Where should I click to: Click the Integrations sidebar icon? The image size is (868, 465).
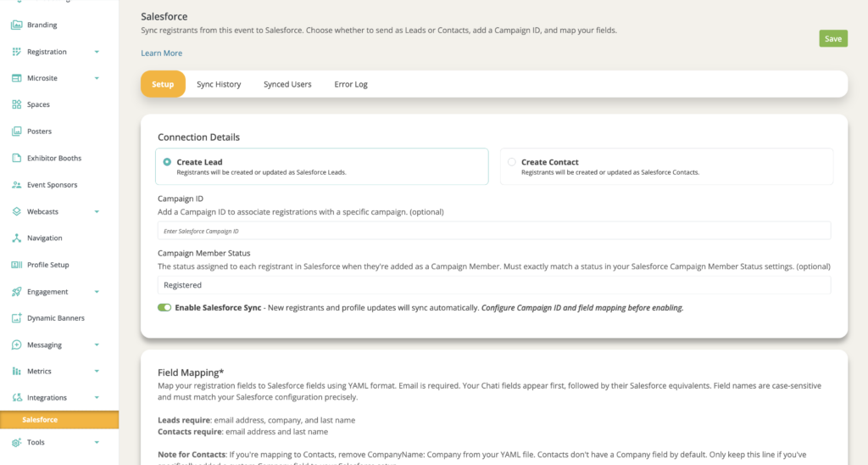[17, 397]
